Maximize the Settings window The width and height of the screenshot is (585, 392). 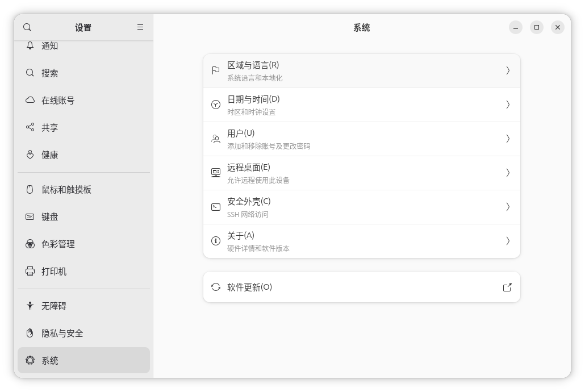point(536,27)
